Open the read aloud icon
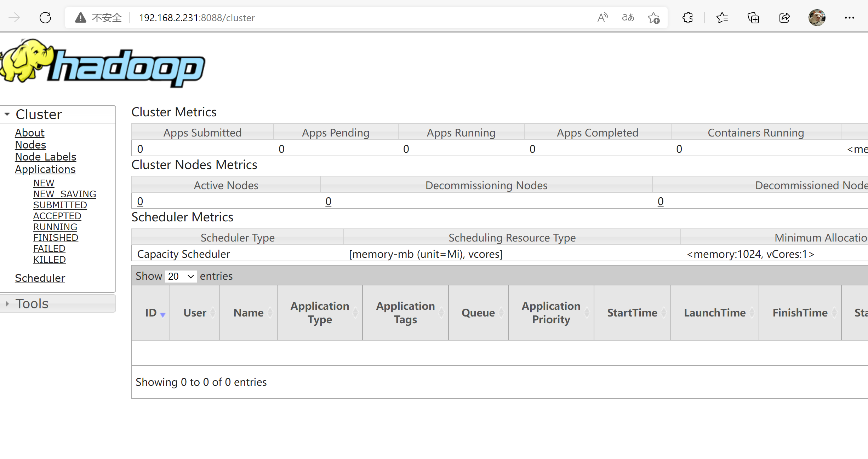Image resolution: width=868 pixels, height=459 pixels. pyautogui.click(x=602, y=18)
